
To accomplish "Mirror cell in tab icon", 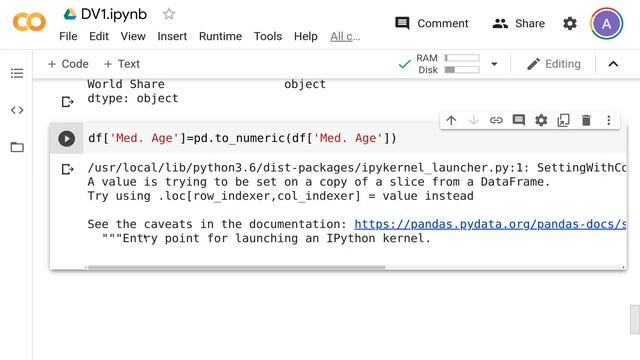I will [x=564, y=120].
